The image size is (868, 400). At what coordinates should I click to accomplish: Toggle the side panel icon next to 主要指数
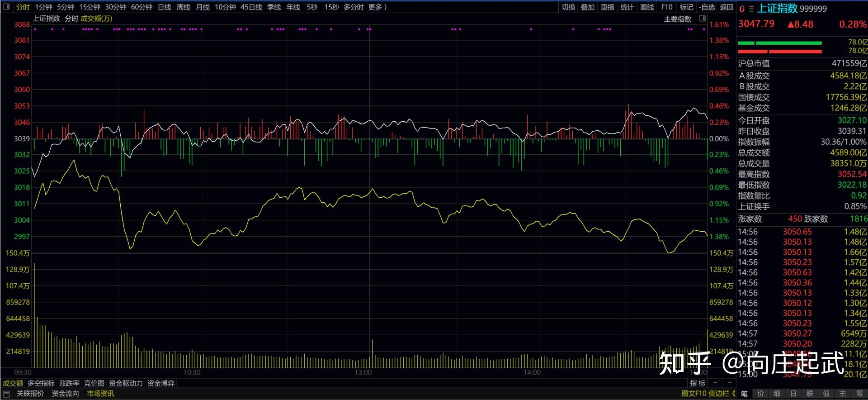pyautogui.click(x=702, y=19)
